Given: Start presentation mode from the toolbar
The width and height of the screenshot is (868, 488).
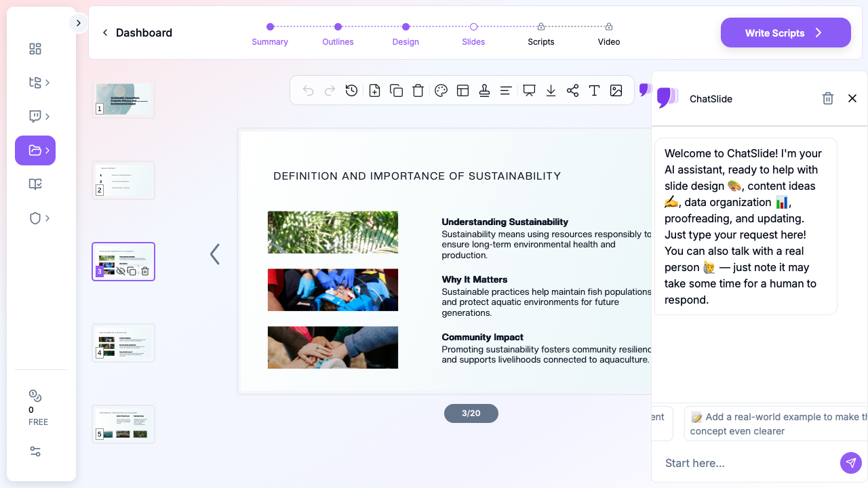Looking at the screenshot, I should pos(529,91).
